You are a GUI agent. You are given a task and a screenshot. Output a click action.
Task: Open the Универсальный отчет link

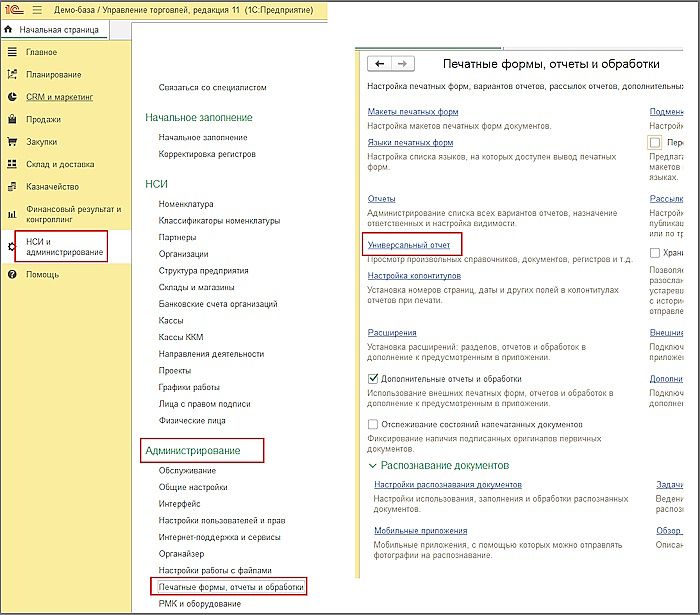[x=408, y=245]
